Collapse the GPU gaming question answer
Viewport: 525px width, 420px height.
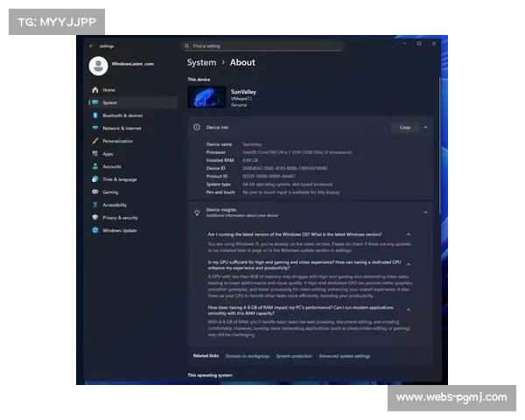[409, 262]
